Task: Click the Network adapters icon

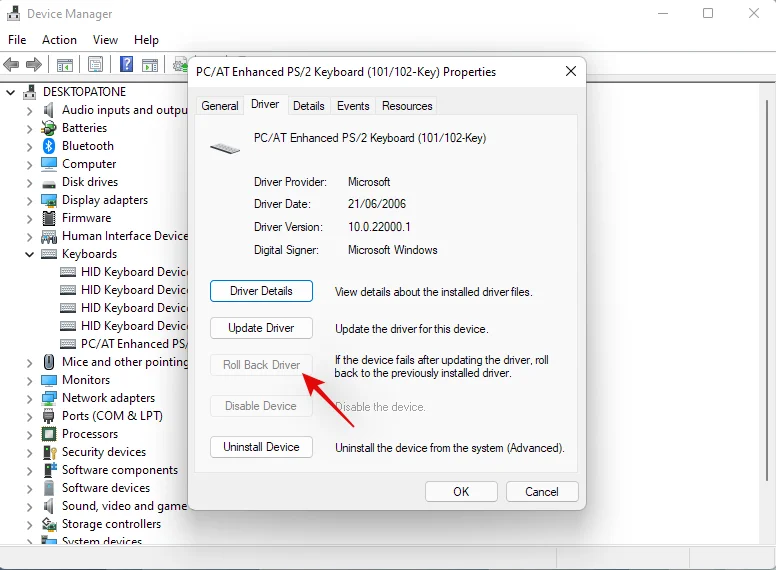Action: [49, 398]
